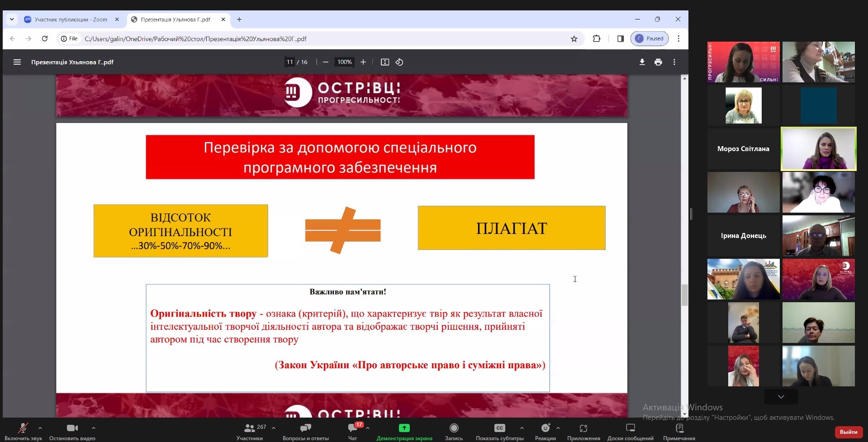The width and height of the screenshot is (868, 442).
Task: Click the ВІДСОТОК ОРИГІНАЛЬНОСТІ yellow box
Action: coord(180,231)
